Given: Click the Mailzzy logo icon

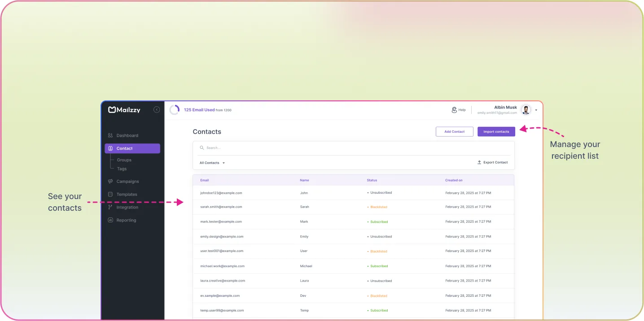Looking at the screenshot, I should (111, 109).
